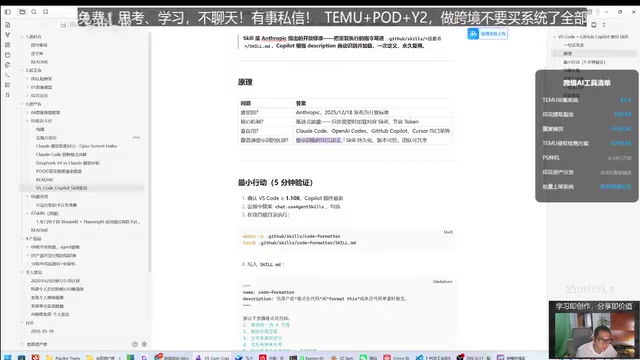The image size is (640, 360).
Task: Open the Windows Start button
Action: pos(7,357)
